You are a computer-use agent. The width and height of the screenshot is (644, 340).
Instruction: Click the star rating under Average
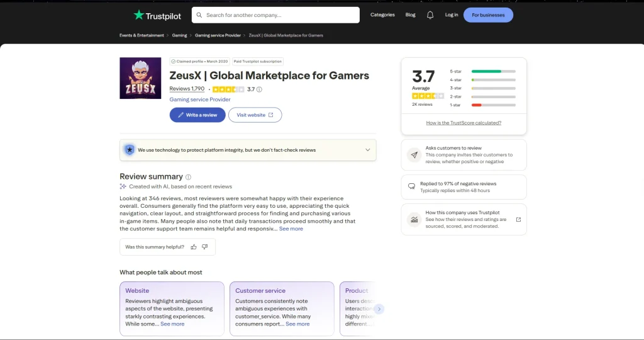[428, 96]
